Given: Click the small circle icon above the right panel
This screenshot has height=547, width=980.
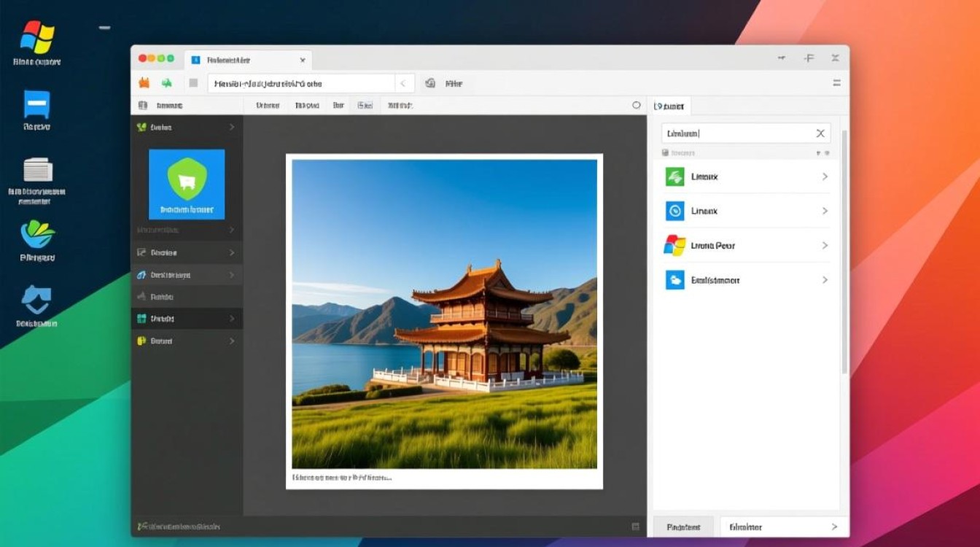Looking at the screenshot, I should point(636,105).
